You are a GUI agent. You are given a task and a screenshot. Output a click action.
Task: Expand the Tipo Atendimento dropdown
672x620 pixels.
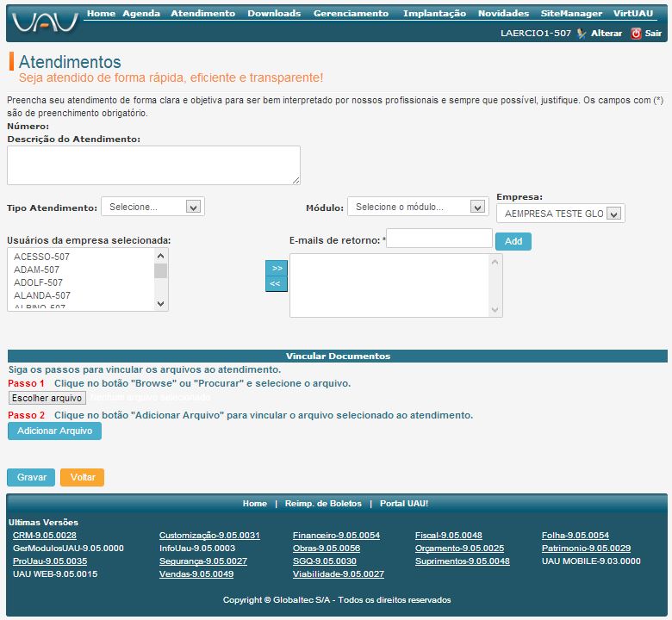[x=152, y=207]
